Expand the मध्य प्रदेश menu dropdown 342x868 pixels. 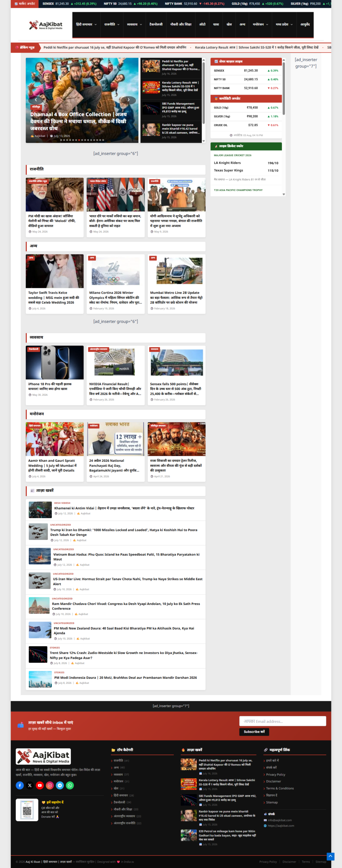coord(284,24)
